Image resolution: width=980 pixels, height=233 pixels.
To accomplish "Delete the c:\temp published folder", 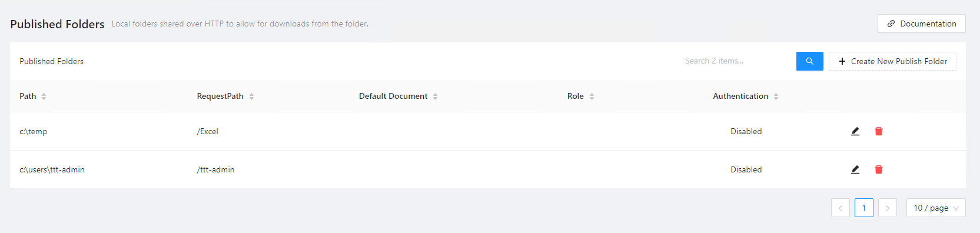I will (879, 131).
